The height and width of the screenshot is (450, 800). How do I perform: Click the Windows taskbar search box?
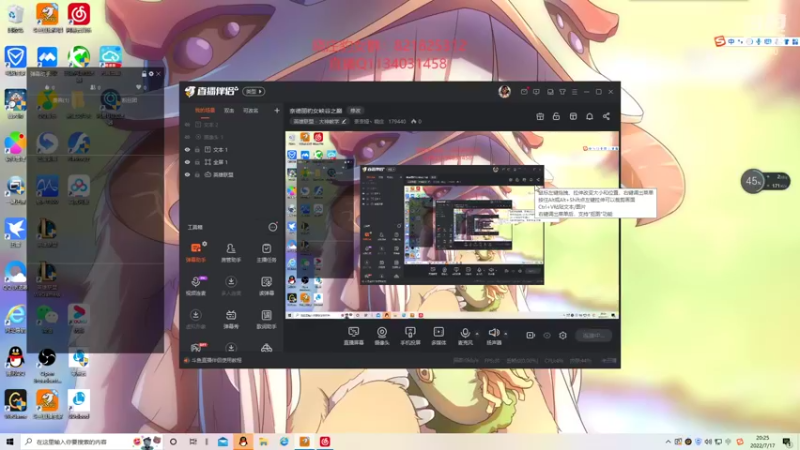[92, 441]
